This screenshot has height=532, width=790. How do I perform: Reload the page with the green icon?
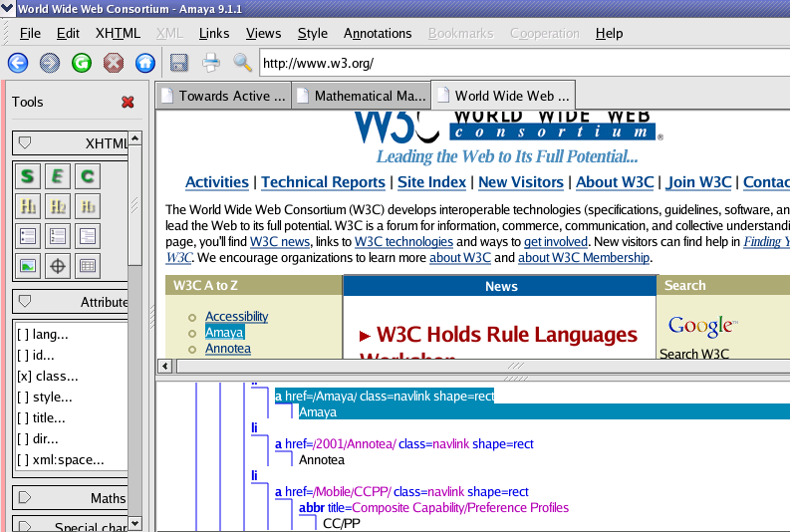tap(82, 63)
